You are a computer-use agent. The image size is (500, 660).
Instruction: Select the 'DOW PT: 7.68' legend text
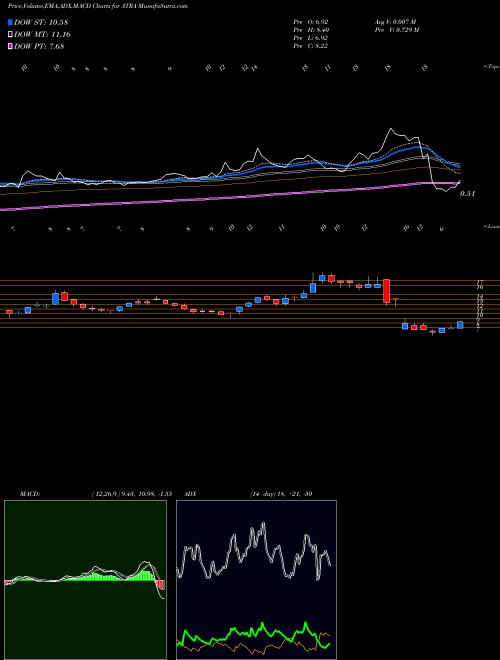(39, 46)
